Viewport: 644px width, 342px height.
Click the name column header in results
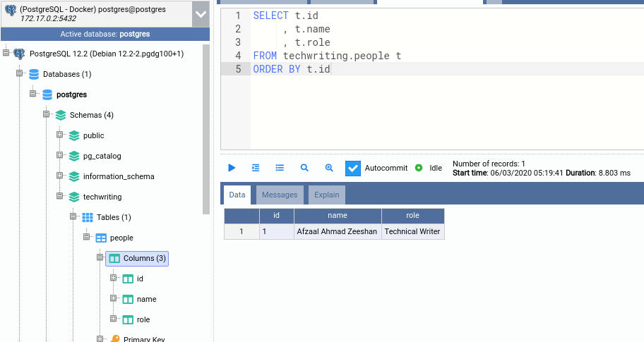338,216
